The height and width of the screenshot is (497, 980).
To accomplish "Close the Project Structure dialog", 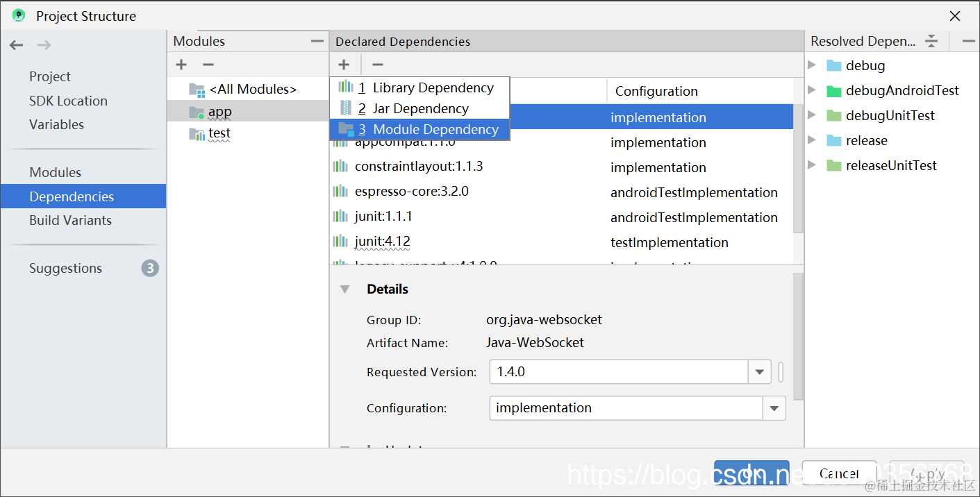I will (x=956, y=15).
